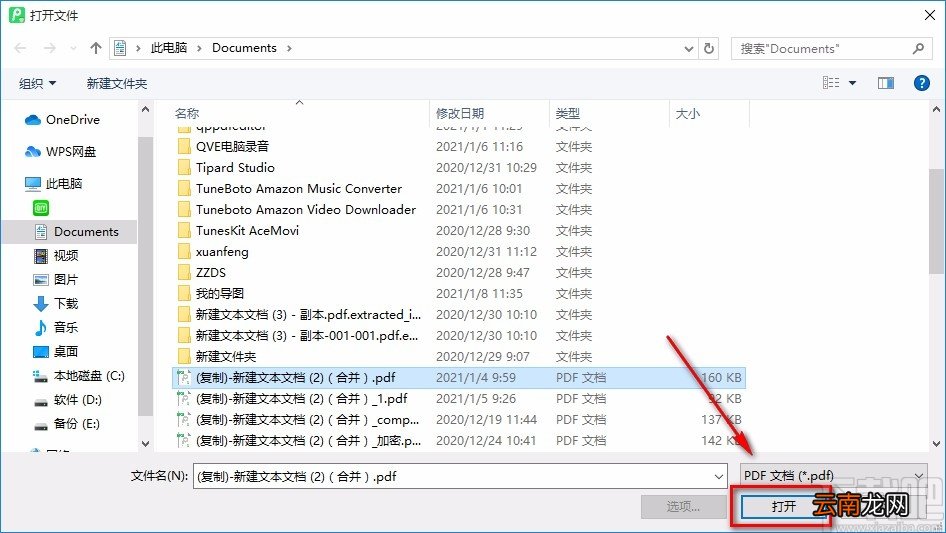
Task: Select the ZZDS folder
Action: [x=459, y=273]
